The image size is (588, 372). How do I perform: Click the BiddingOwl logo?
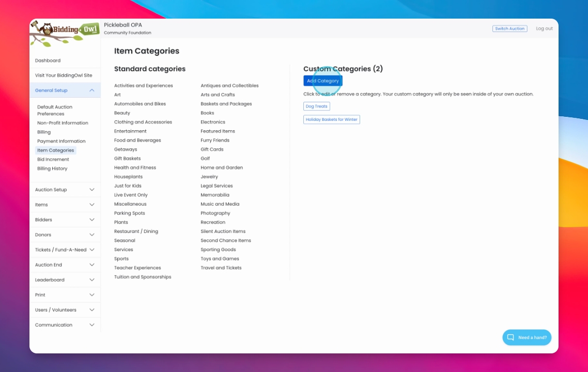pos(65,34)
